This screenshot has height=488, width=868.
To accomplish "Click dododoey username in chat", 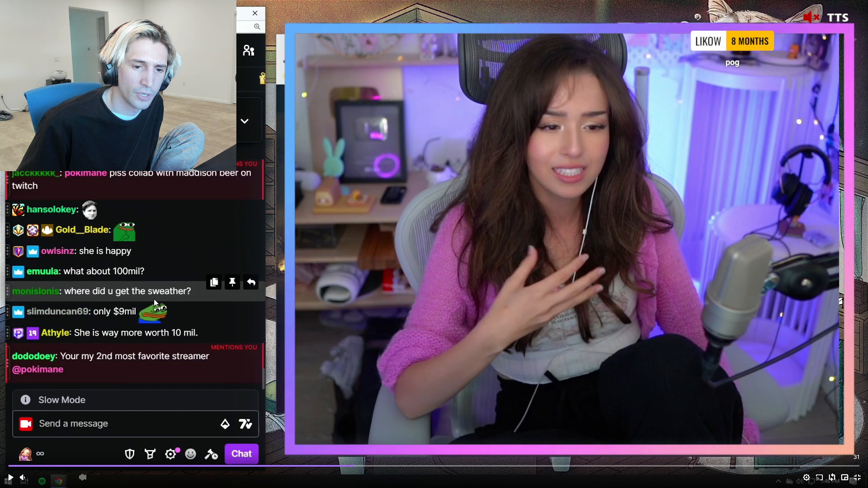I will [x=34, y=356].
